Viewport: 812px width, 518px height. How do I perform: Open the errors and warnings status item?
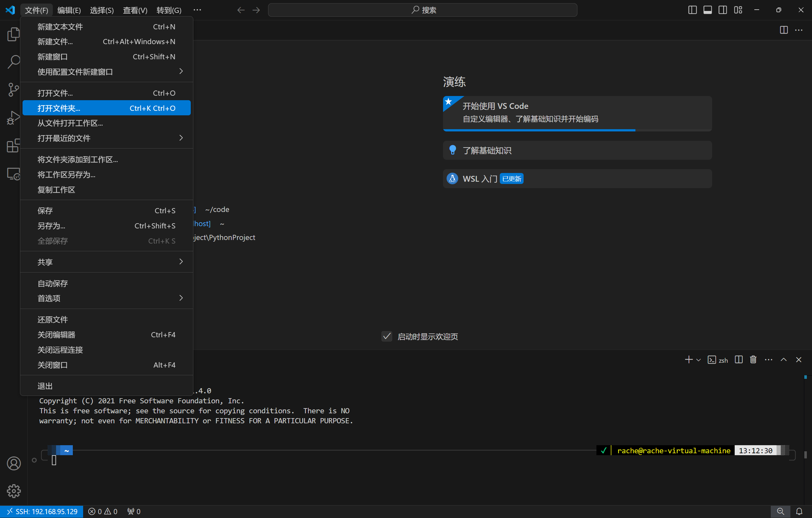tap(103, 512)
